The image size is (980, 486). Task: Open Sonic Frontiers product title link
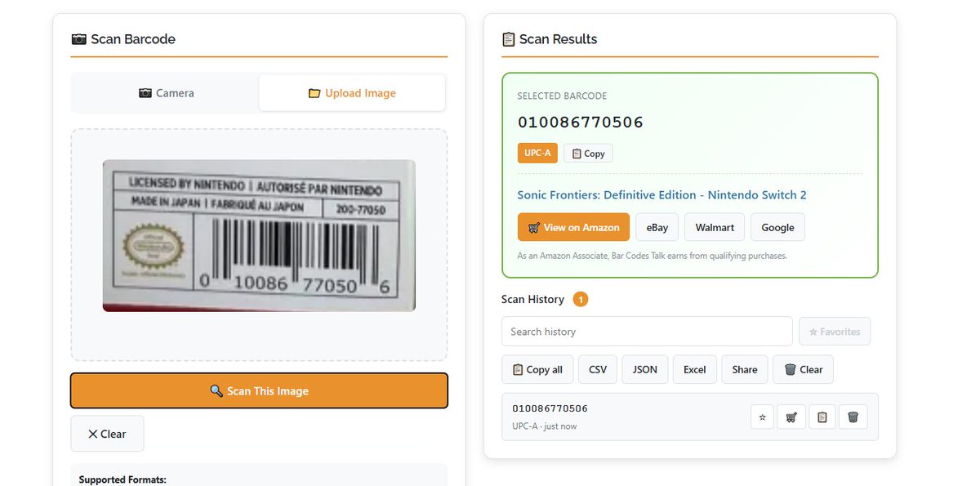coord(661,195)
